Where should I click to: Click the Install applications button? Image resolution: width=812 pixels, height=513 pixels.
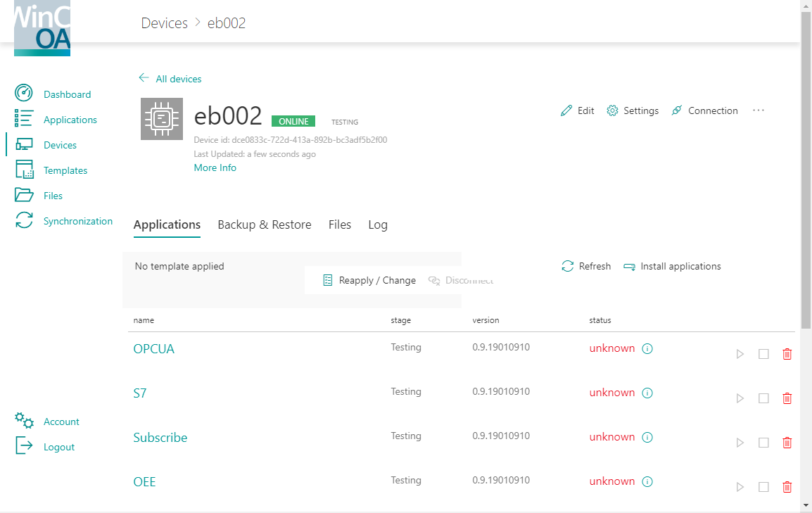pyautogui.click(x=672, y=266)
